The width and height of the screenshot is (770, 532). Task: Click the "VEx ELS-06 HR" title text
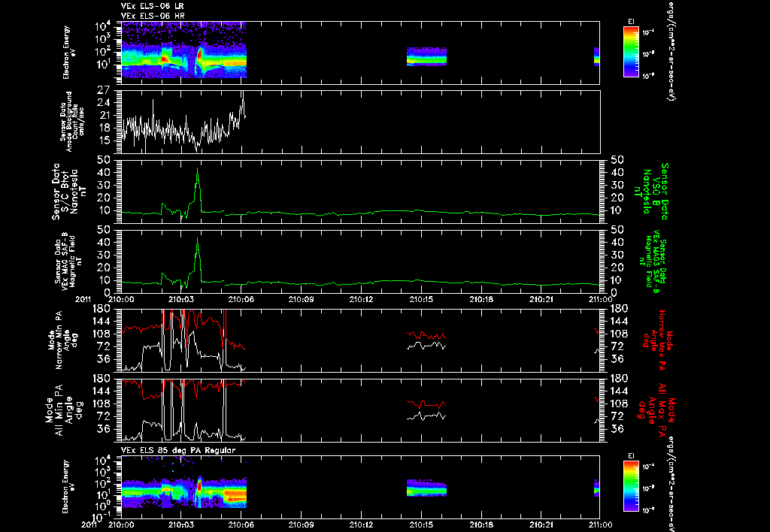[x=153, y=17]
